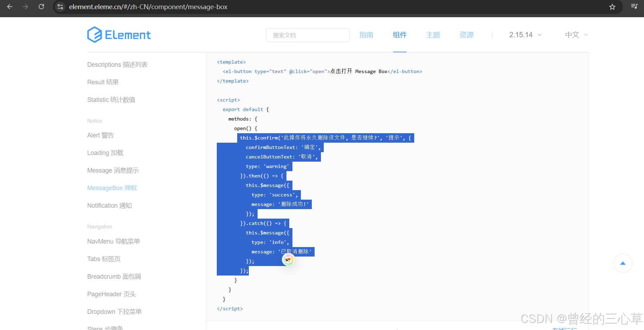Open Loading 加载 in sidebar

[x=105, y=153]
